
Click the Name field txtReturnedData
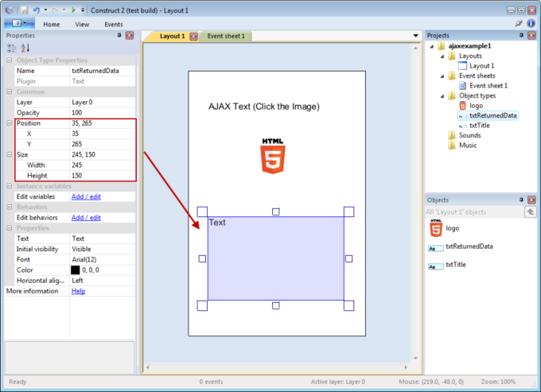click(x=103, y=71)
